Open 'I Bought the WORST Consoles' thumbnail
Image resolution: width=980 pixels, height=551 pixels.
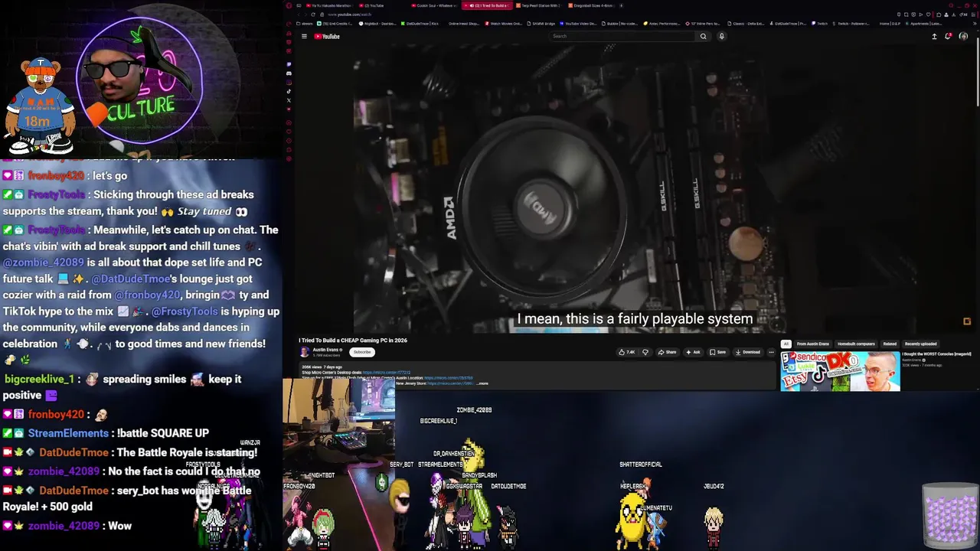[840, 370]
